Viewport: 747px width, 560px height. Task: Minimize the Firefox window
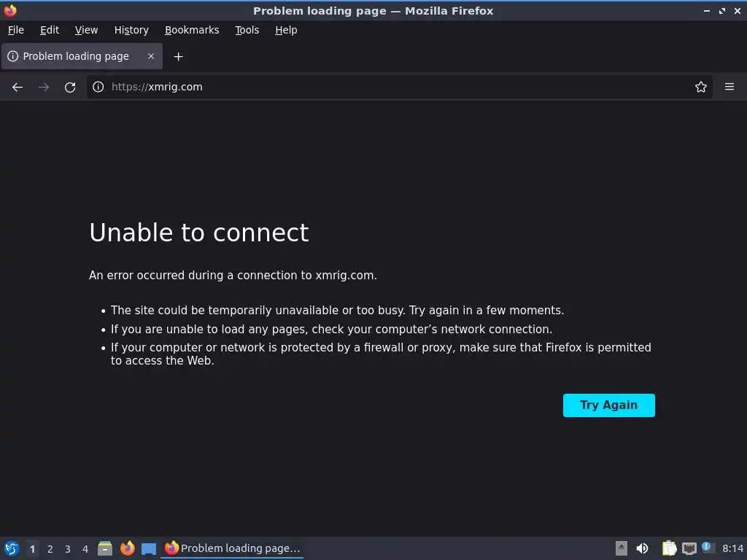(x=706, y=10)
